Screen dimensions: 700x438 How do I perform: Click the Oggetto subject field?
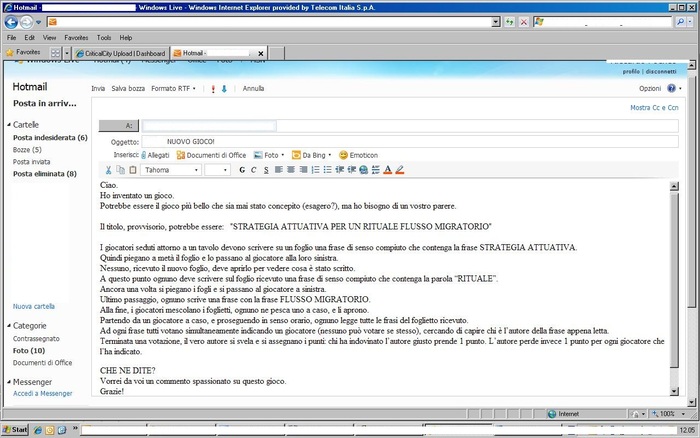410,142
